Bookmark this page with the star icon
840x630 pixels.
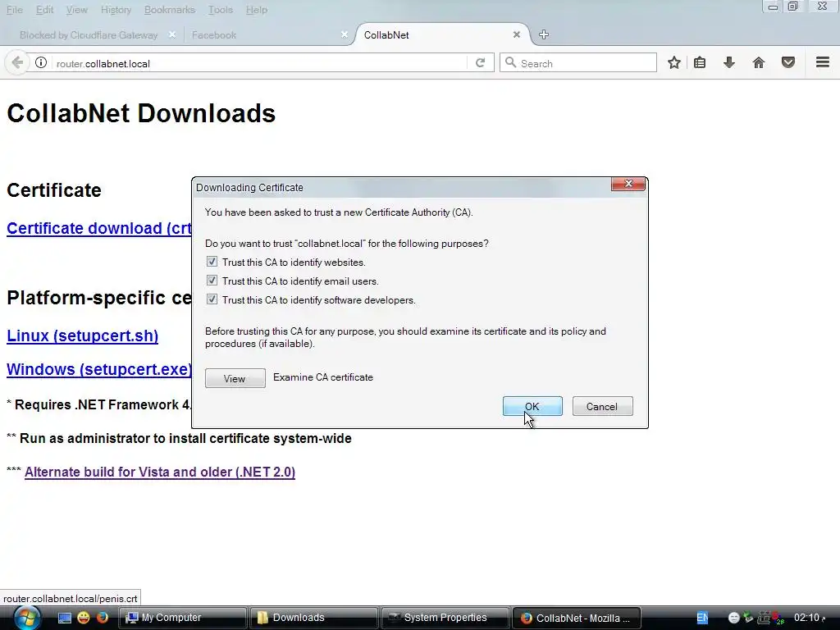pos(674,62)
